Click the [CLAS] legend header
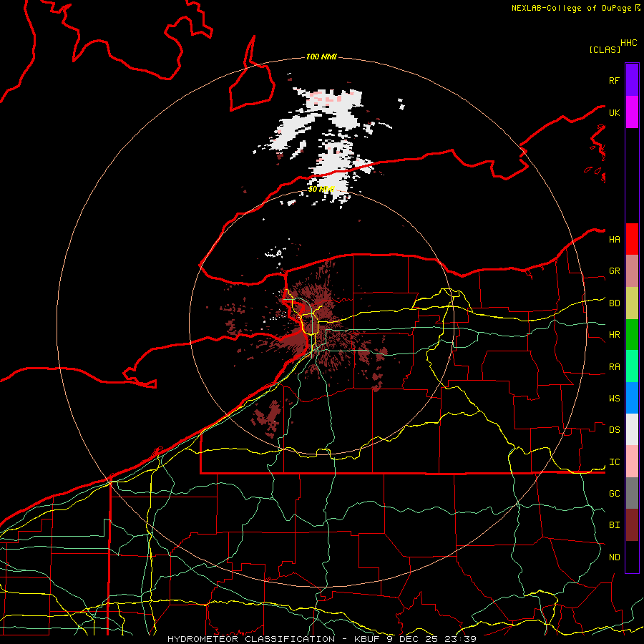 pos(605,49)
